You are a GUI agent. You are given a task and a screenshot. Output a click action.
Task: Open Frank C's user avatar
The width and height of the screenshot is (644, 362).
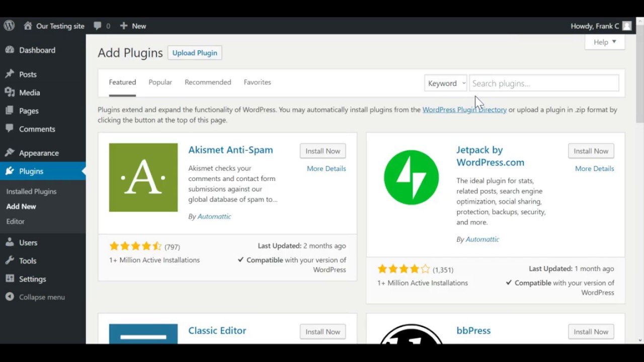(x=626, y=26)
